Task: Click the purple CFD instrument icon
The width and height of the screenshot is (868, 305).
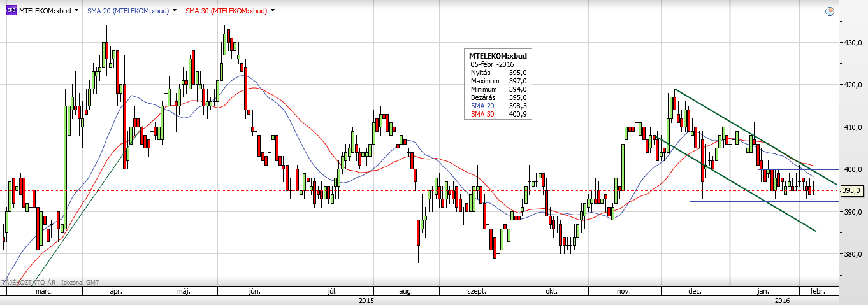Action: tap(11, 11)
